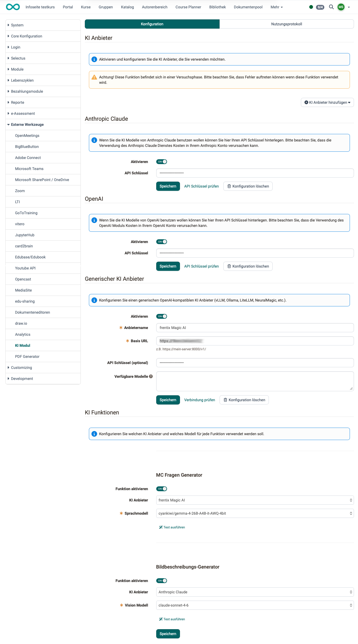The image size is (358, 644).
Task: Open Sprachmodell dropdown
Action: 255,513
